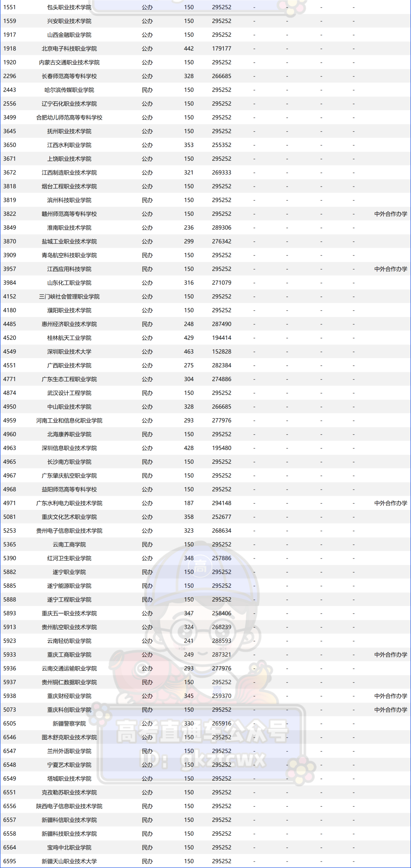Select school code 1559
The height and width of the screenshot is (868, 411).
(x=10, y=21)
